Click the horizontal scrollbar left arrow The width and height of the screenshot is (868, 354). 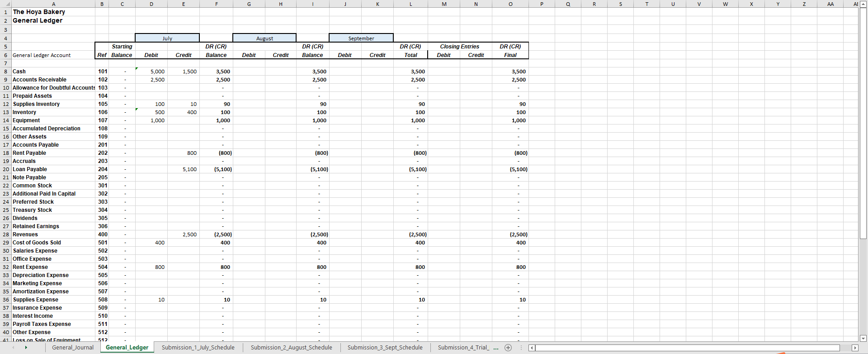point(532,348)
